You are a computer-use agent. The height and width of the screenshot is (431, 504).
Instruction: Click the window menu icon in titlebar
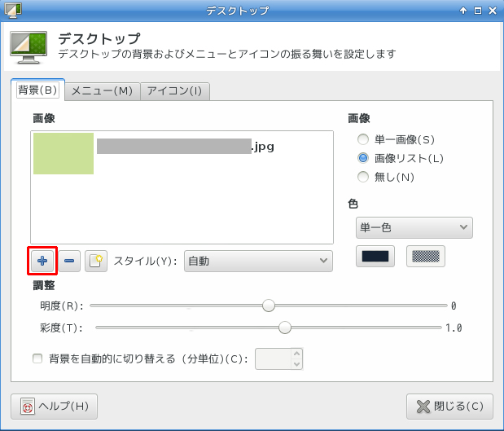point(9,11)
